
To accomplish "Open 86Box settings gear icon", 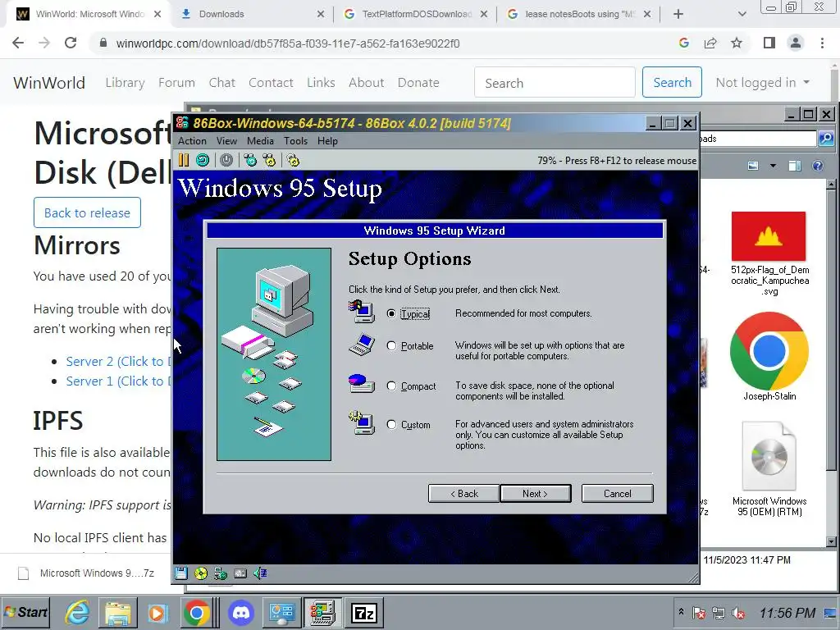I will [x=293, y=160].
